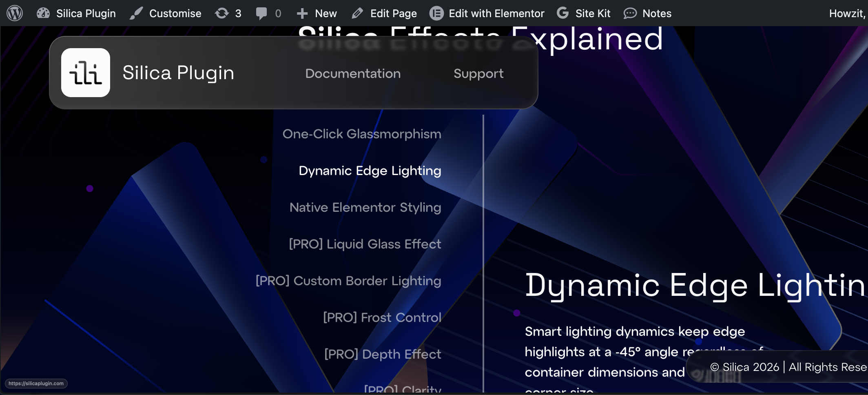Open the Support link
Viewport: 868px width, 395px height.
(478, 73)
